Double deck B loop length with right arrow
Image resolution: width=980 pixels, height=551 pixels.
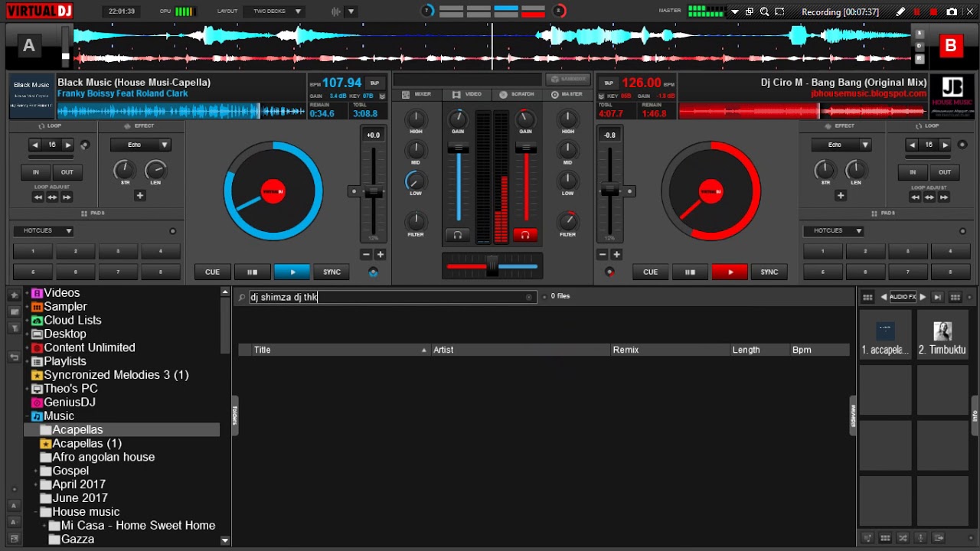946,145
